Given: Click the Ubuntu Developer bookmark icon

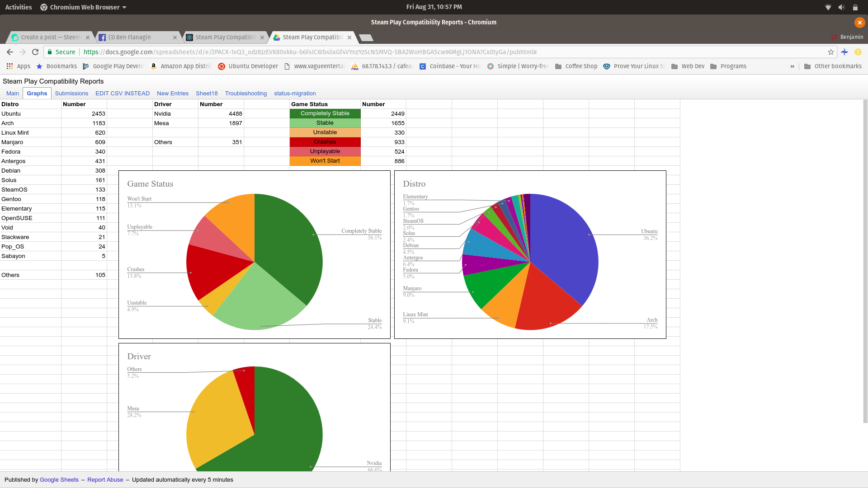Looking at the screenshot, I should click(222, 66).
